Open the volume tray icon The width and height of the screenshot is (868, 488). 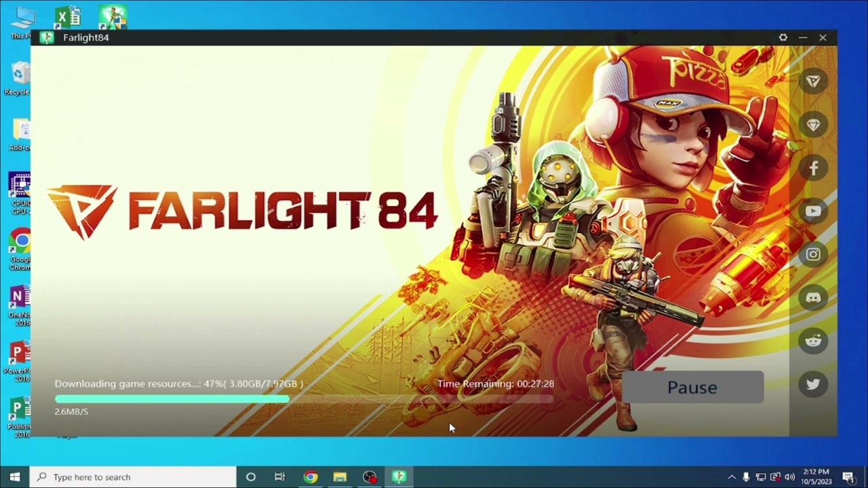(x=789, y=477)
